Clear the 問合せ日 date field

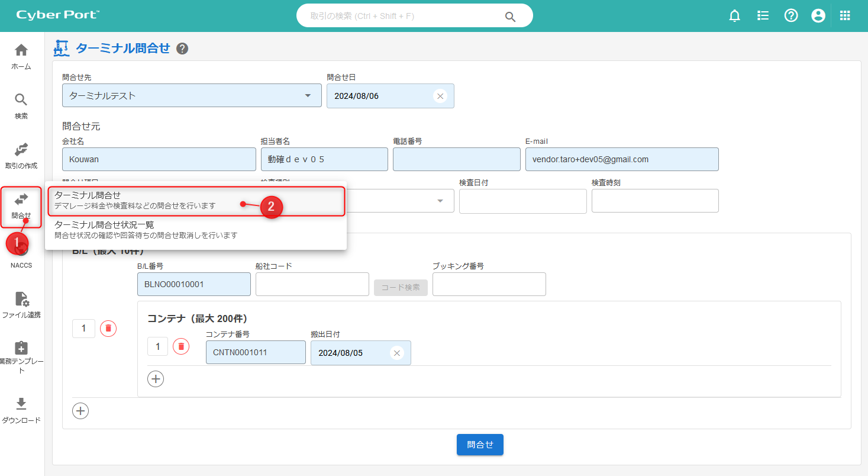point(440,96)
